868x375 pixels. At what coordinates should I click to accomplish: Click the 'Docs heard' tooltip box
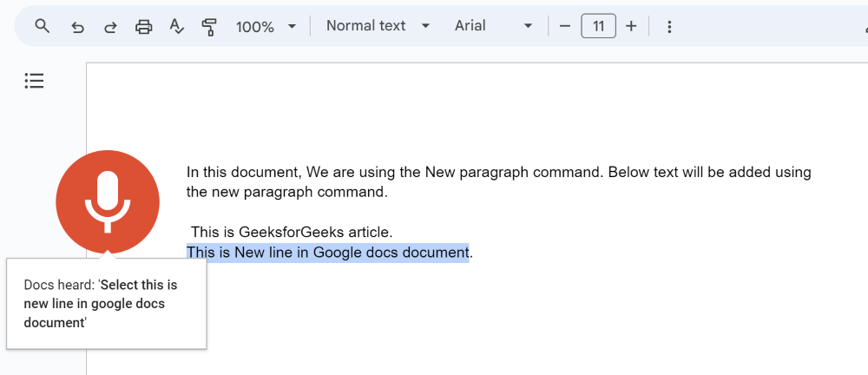[106, 304]
